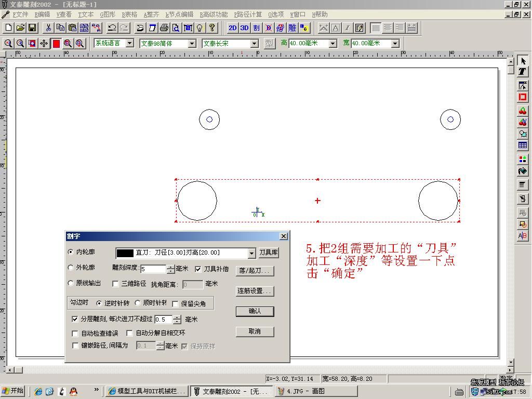Image resolution: width=532 pixels, height=399 pixels.
Task: Select the Text tool in right toolbar
Action: (x=523, y=72)
